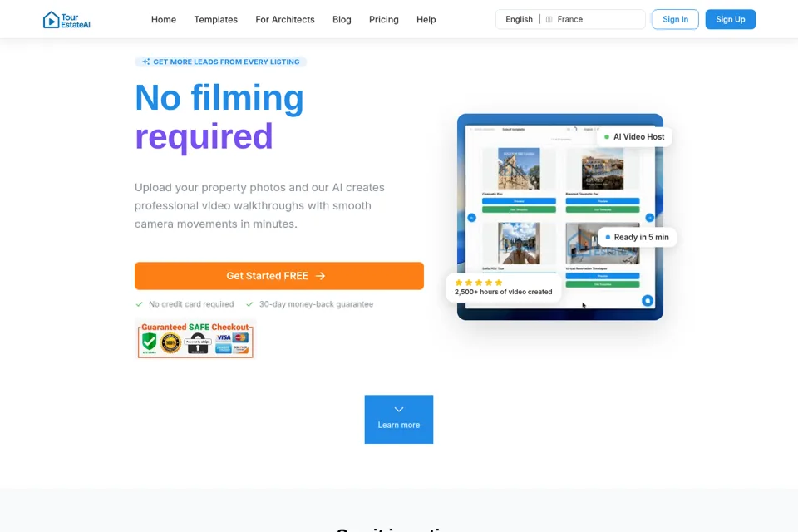Viewport: 798px width, 532px height.
Task: Click the Mastercard logo
Action: pos(240,337)
